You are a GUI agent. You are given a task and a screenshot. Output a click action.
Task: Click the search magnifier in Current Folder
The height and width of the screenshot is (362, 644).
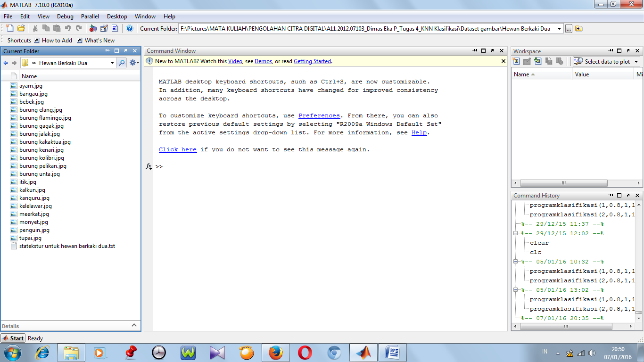[122, 62]
